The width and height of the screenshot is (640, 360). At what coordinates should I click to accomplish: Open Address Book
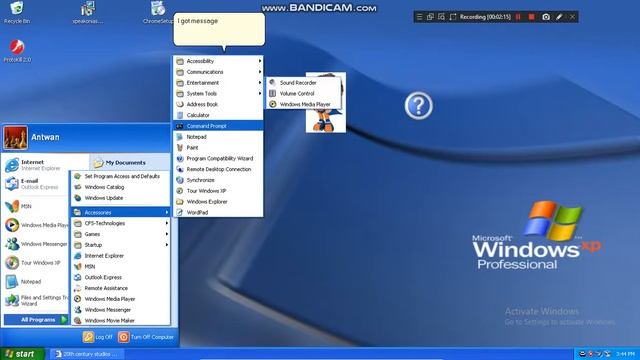click(218, 104)
